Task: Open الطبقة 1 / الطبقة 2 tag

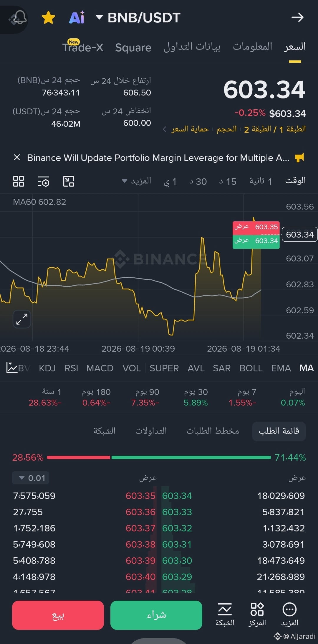Action: pyautogui.click(x=275, y=129)
